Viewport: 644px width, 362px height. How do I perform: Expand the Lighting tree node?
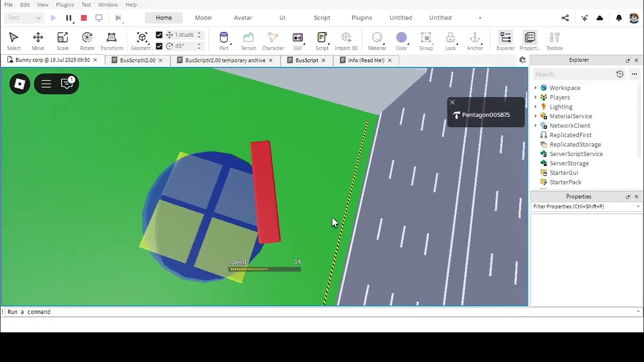[x=535, y=107]
